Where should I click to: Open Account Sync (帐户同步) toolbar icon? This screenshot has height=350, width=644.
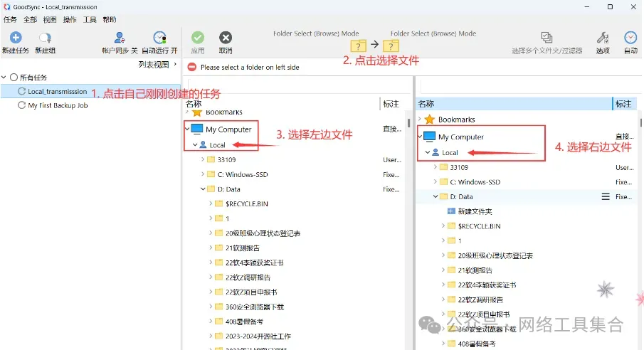coord(120,38)
